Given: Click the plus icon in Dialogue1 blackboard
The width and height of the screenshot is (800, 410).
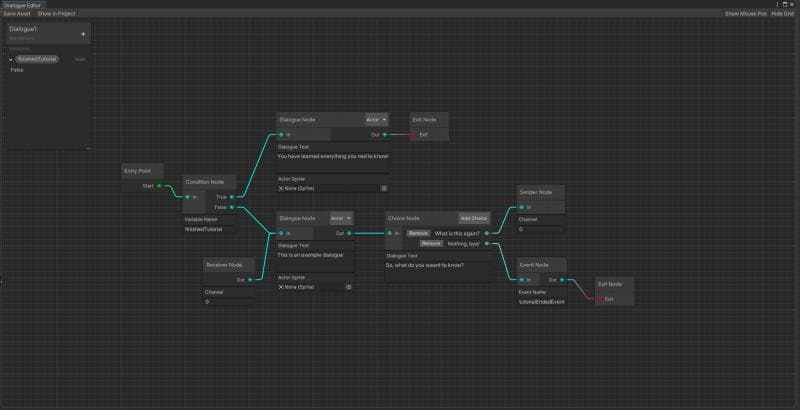Looking at the screenshot, I should pos(83,34).
